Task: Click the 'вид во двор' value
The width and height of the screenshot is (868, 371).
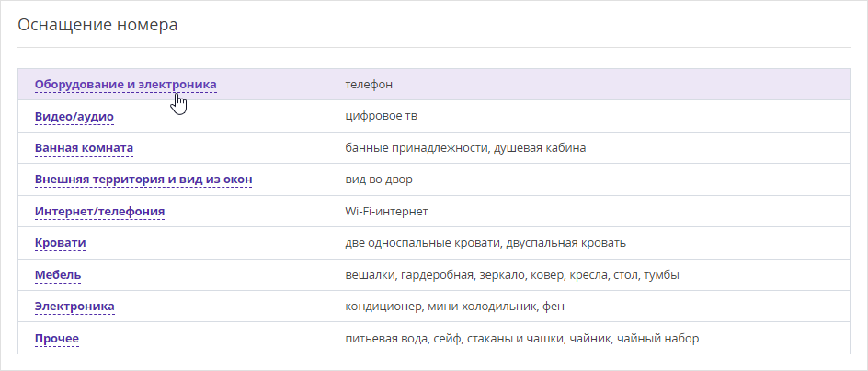Action: tap(379, 180)
